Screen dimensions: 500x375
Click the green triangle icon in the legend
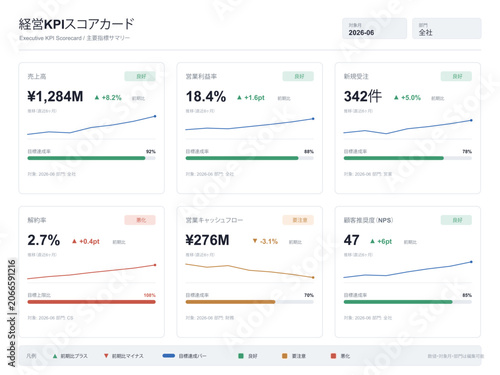[55, 356]
